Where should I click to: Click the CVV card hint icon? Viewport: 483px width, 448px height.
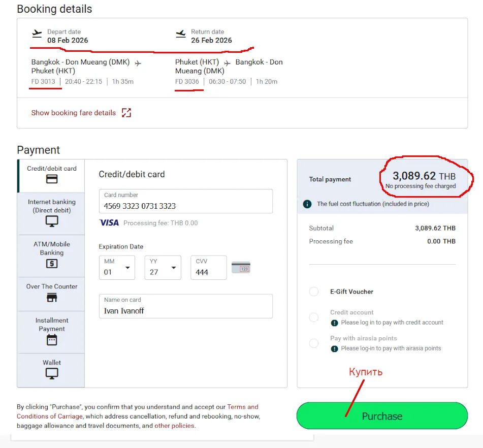pos(241,268)
